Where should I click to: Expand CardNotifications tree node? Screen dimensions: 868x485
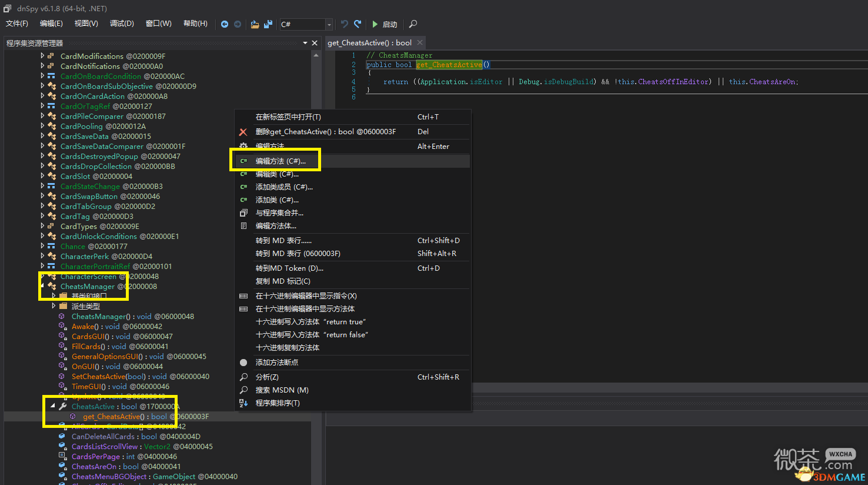pos(42,66)
